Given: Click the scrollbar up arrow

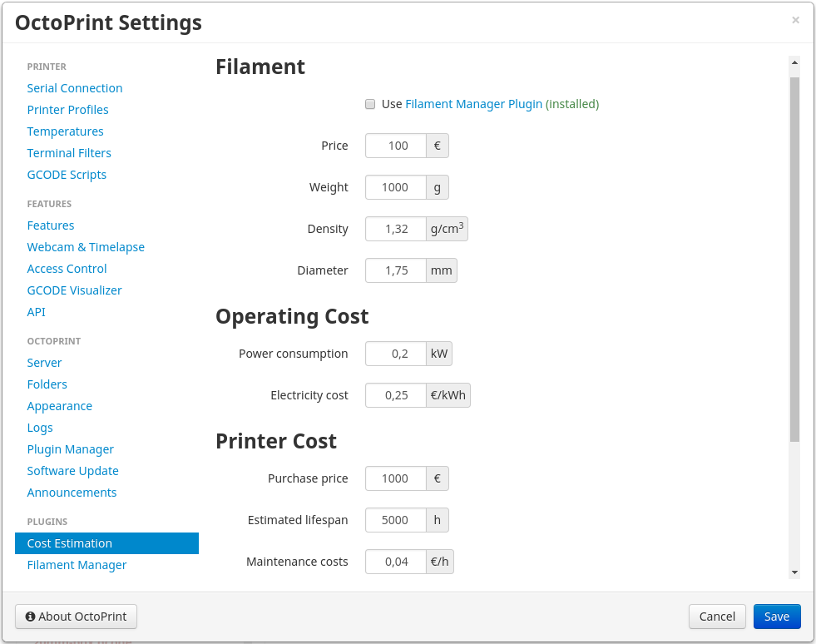Looking at the screenshot, I should 794,62.
